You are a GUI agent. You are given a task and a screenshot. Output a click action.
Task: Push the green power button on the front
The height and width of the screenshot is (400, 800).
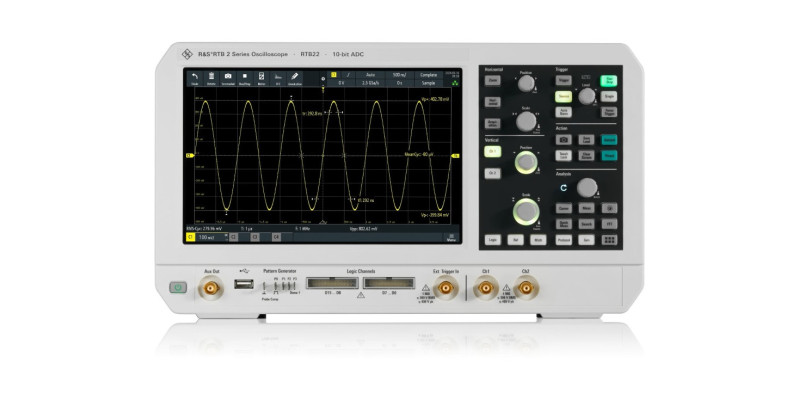click(x=178, y=288)
